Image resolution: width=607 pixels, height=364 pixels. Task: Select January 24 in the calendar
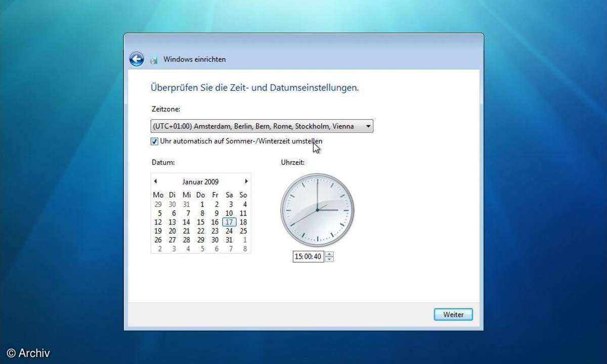coord(229,231)
